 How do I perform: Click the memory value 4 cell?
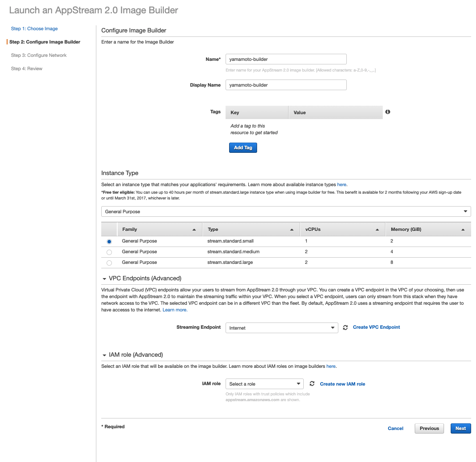coord(392,251)
